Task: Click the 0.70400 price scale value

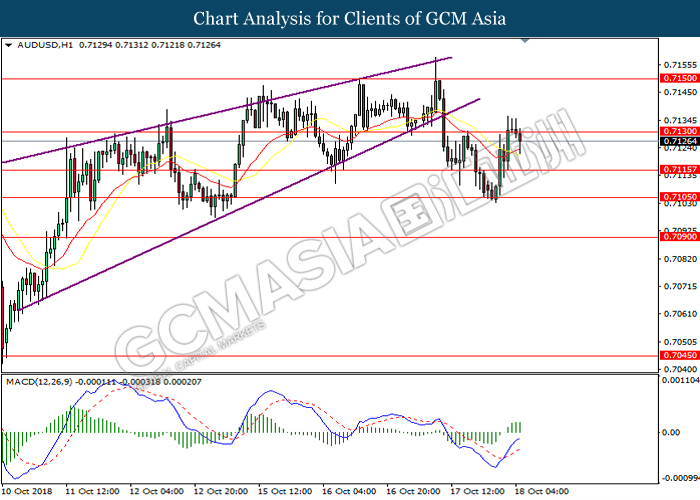Action: (x=680, y=369)
